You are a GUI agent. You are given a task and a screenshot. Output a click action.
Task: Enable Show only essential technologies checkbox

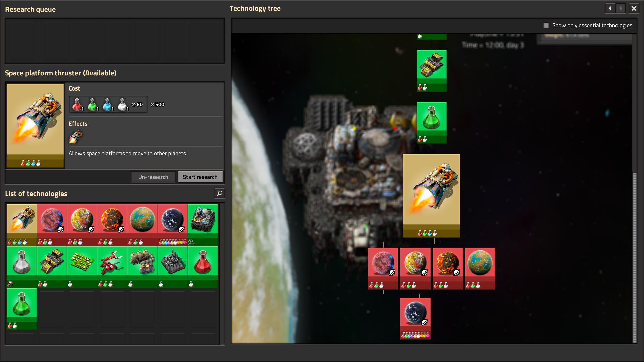pos(546,26)
